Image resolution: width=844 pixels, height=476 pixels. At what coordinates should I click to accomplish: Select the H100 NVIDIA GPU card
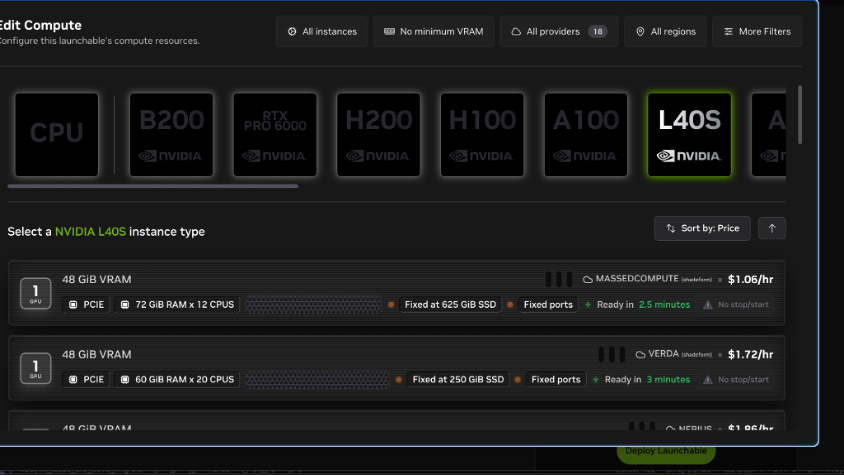482,135
